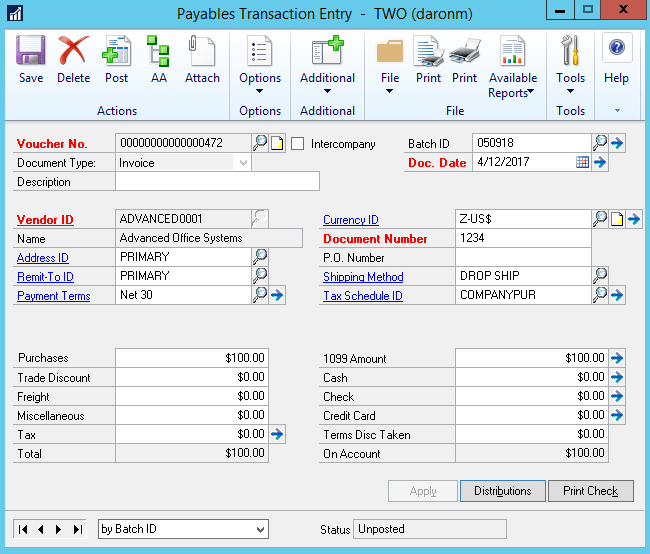Viewport: 650px width, 554px height.
Task: Click the Payment Terms expansion arrow
Action: click(277, 295)
